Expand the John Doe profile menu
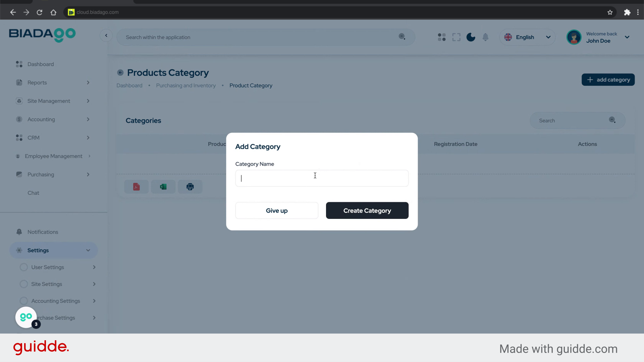644x362 pixels. point(627,37)
